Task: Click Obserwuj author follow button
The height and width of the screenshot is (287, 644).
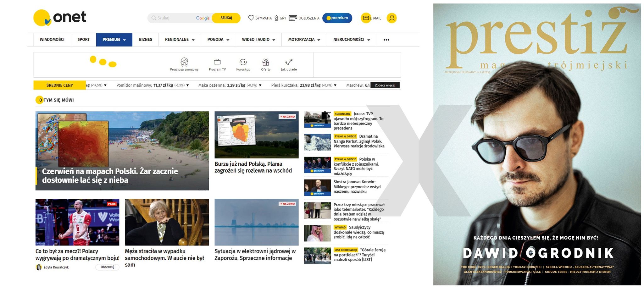Action: 107,267
